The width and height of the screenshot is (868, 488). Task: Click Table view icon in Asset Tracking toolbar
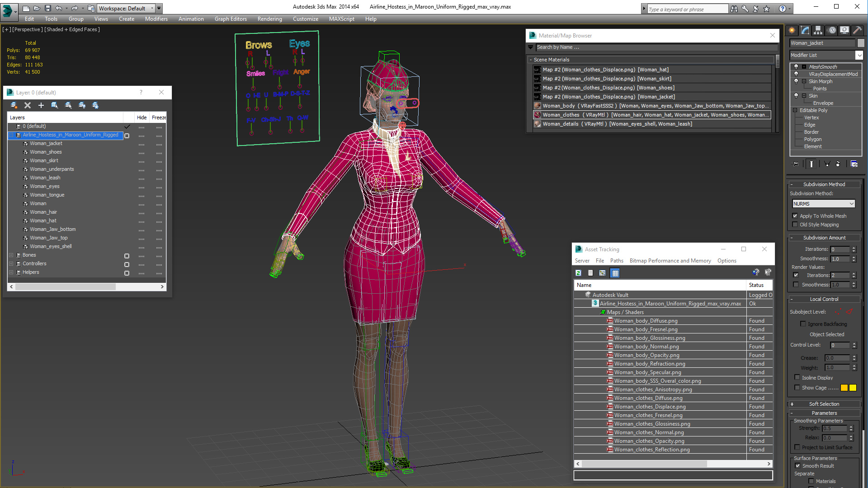(615, 273)
